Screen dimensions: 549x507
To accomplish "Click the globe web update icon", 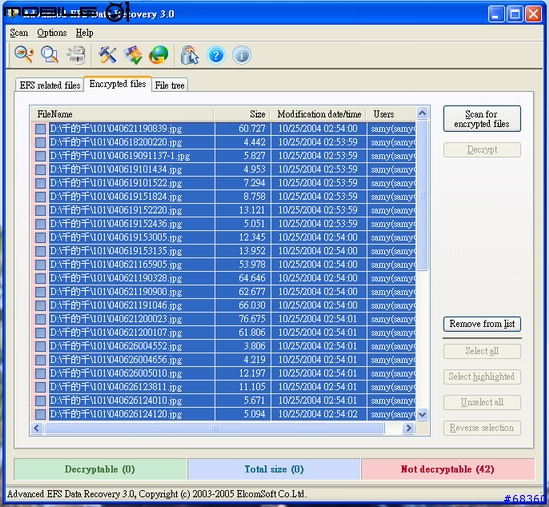I will pyautogui.click(x=159, y=55).
